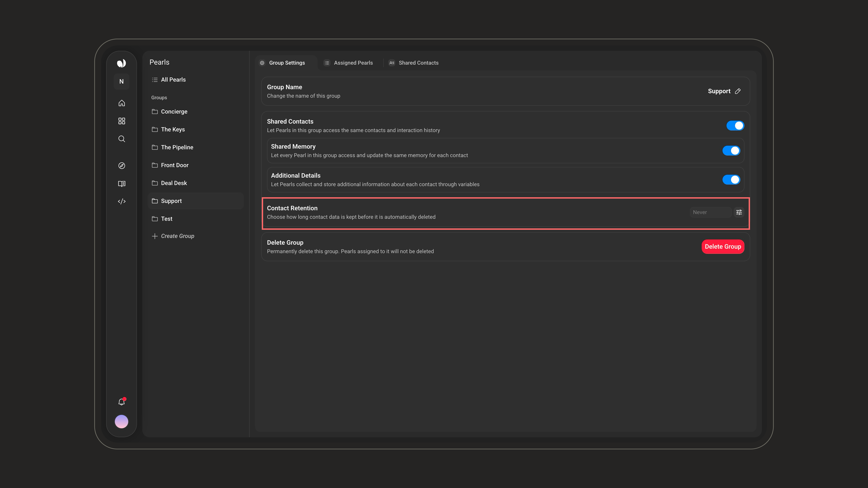Click the Groups section label
The image size is (868, 488).
pyautogui.click(x=159, y=98)
